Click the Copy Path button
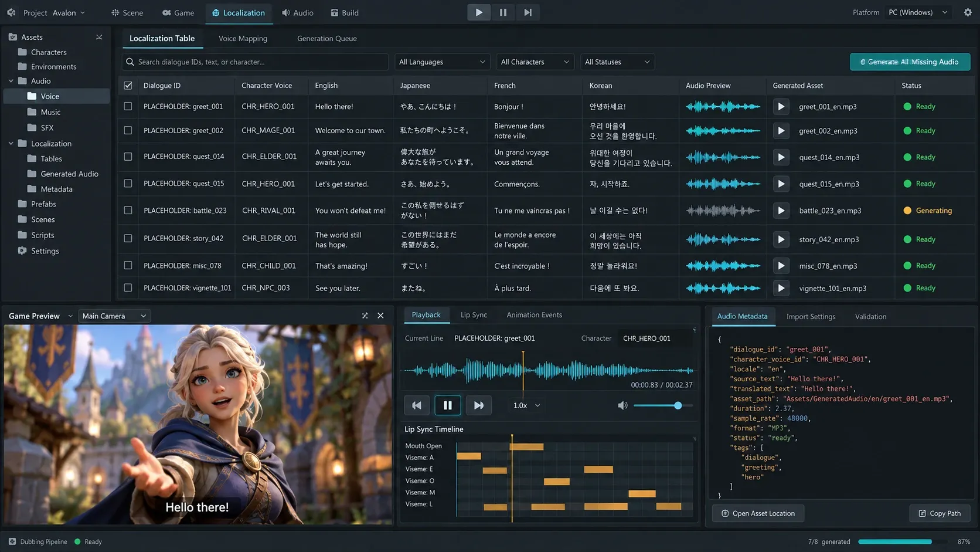The height and width of the screenshot is (552, 980). pos(940,513)
